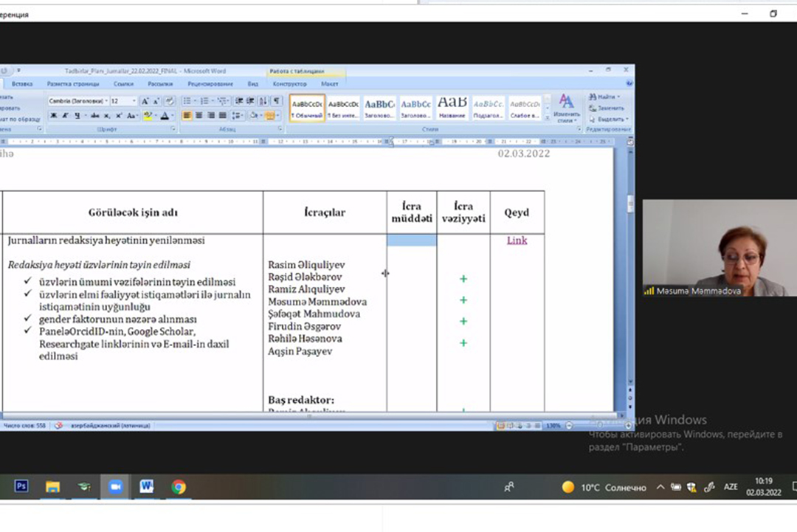This screenshot has width=797, height=532.
Task: Click the bullet list icon
Action: [x=187, y=101]
